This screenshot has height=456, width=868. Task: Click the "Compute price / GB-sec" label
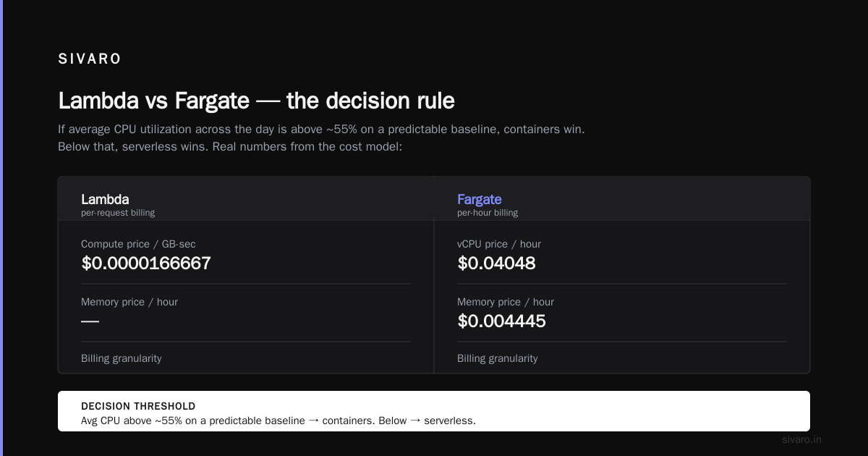pos(138,244)
